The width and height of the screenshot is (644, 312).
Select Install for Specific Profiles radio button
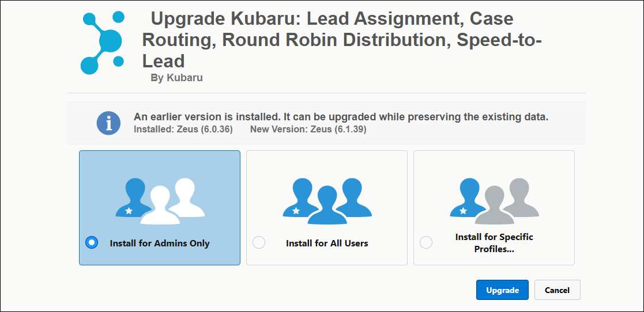coord(426,242)
